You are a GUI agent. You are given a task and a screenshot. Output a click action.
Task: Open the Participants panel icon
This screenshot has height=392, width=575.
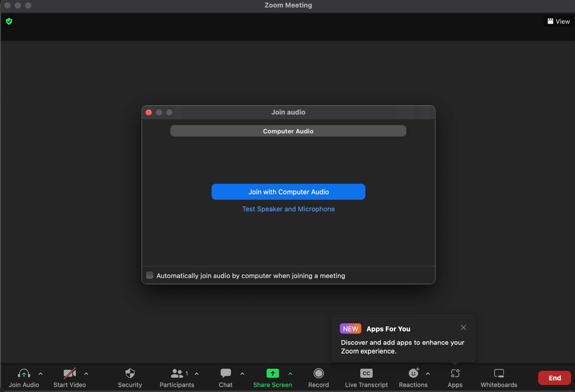pyautogui.click(x=177, y=373)
